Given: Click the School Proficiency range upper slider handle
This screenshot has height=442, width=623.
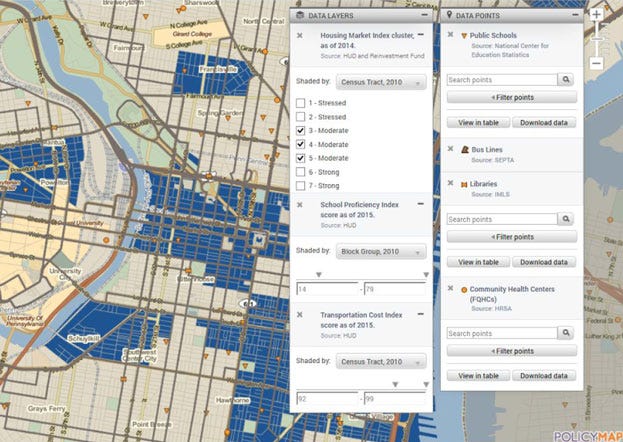Looking at the screenshot, I should [x=426, y=275].
